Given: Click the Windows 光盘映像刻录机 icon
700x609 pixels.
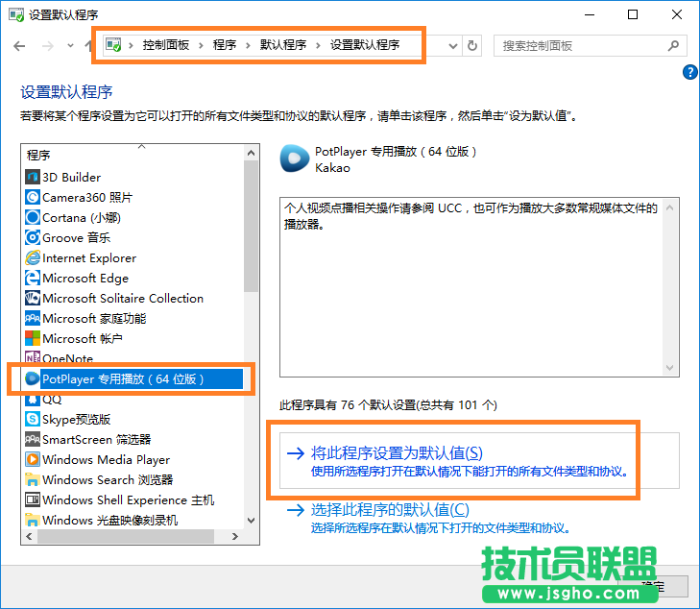Looking at the screenshot, I should 32,520.
